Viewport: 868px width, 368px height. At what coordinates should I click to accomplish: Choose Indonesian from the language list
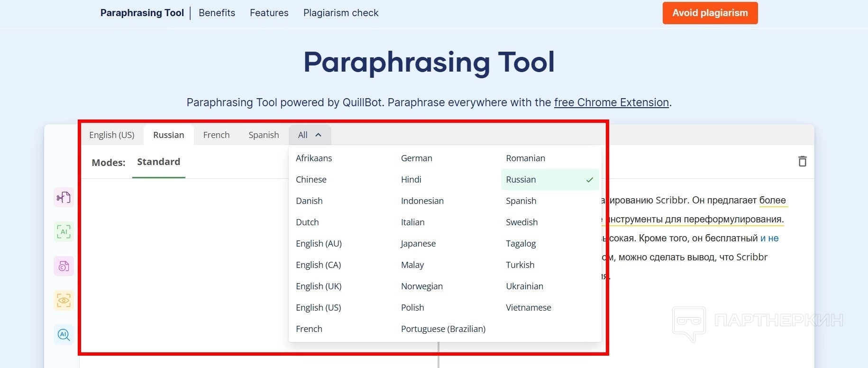[x=422, y=201]
